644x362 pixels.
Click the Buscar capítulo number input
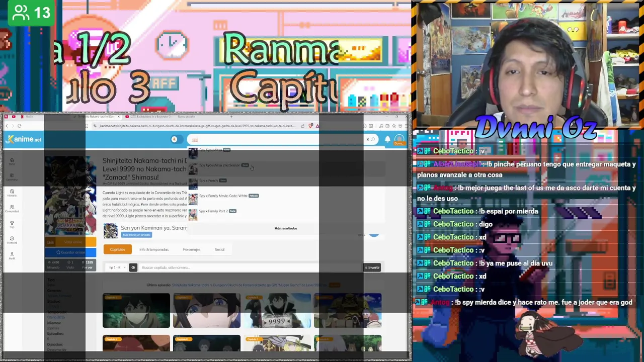pos(251,267)
